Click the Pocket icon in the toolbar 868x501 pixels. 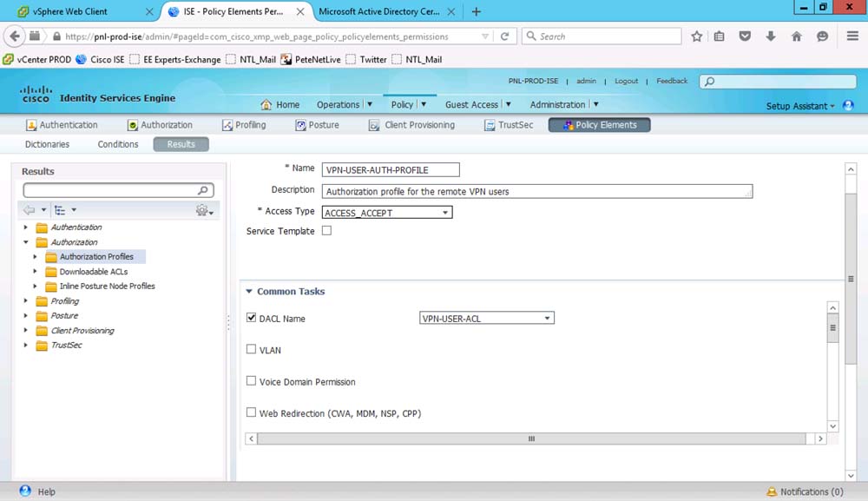(745, 36)
